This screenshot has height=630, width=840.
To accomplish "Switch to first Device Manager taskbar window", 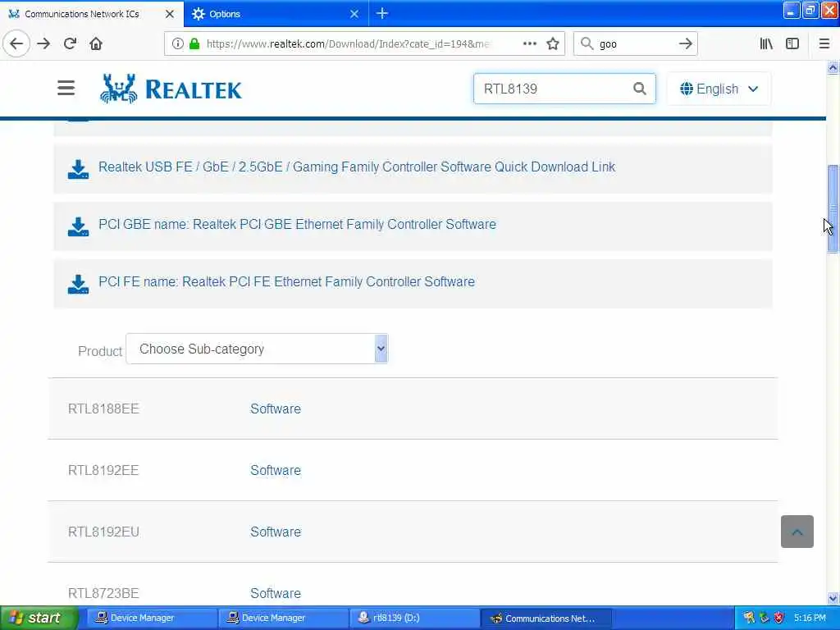I will (x=151, y=618).
